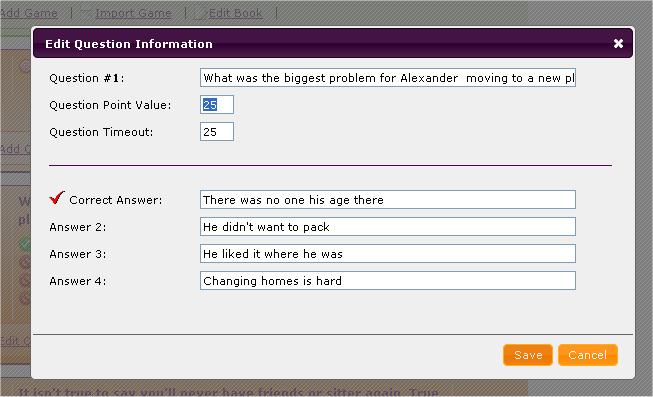Click the Edit Book pencil icon
Image resolution: width=653 pixels, height=397 pixels.
point(201,13)
